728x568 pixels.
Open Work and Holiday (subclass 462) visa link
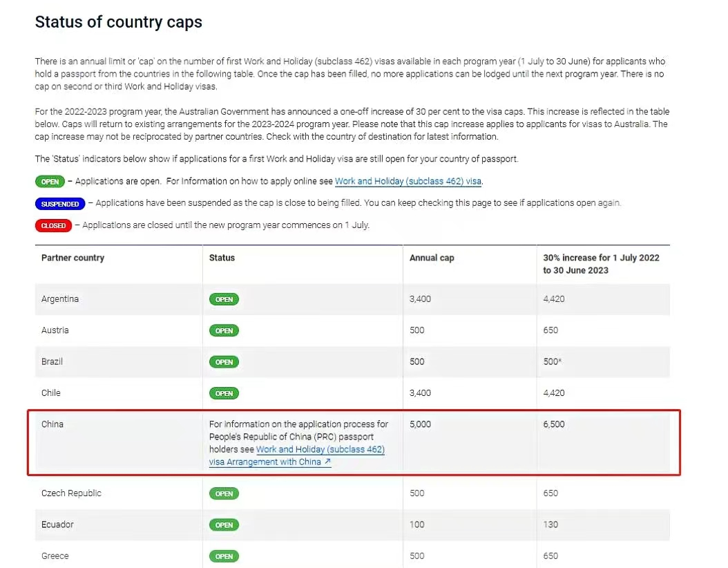coord(408,181)
